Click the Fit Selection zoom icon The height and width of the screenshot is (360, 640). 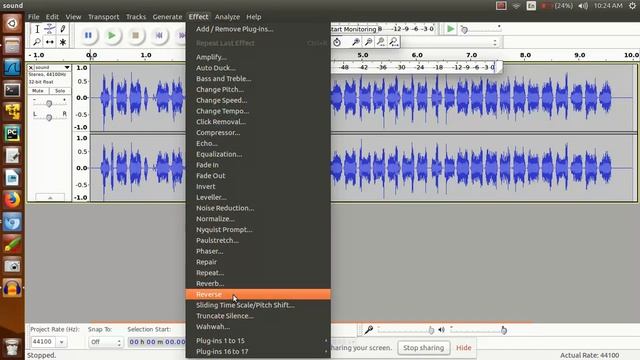tap(381, 42)
